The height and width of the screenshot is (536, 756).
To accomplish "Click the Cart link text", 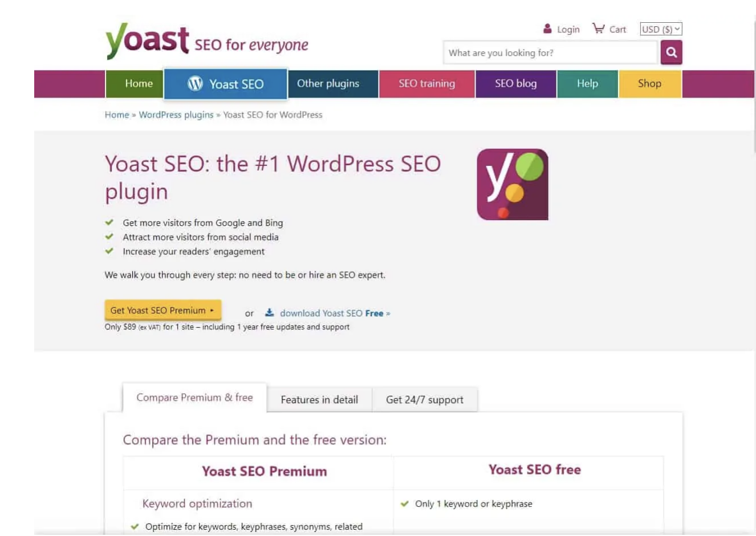I will 617,29.
